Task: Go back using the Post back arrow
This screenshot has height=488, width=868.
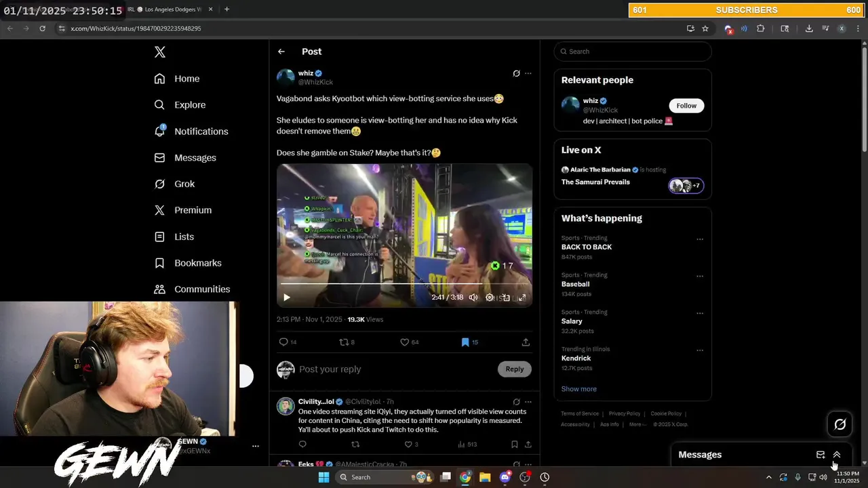Action: 281,52
